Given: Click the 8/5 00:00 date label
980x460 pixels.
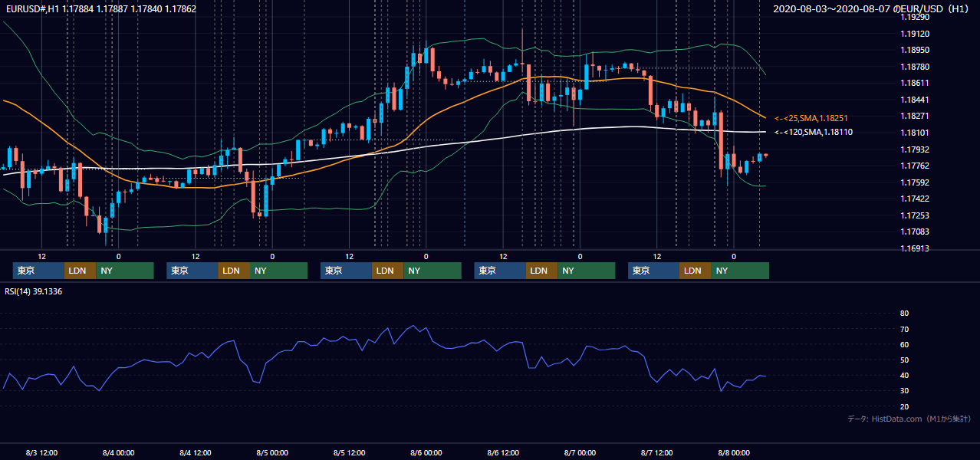Looking at the screenshot, I should point(272,452).
